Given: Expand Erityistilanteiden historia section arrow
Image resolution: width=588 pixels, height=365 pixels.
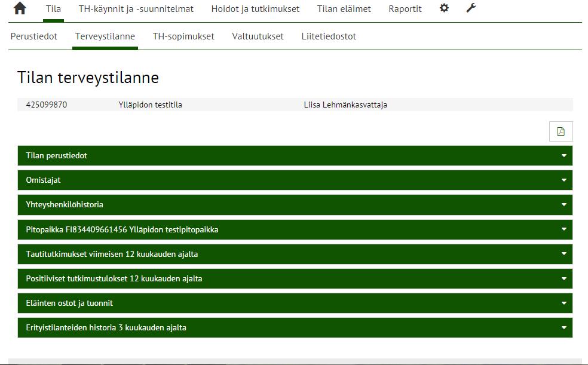Looking at the screenshot, I should (563, 327).
